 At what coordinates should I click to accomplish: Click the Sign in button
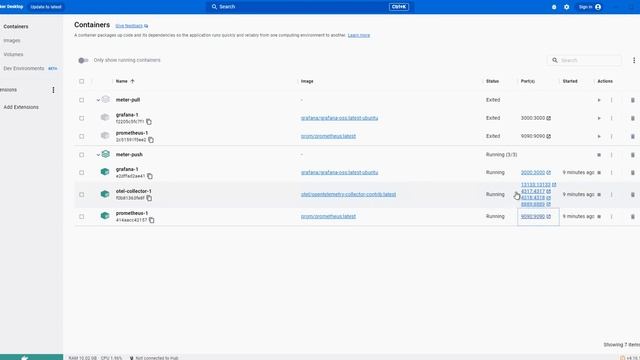point(590,7)
